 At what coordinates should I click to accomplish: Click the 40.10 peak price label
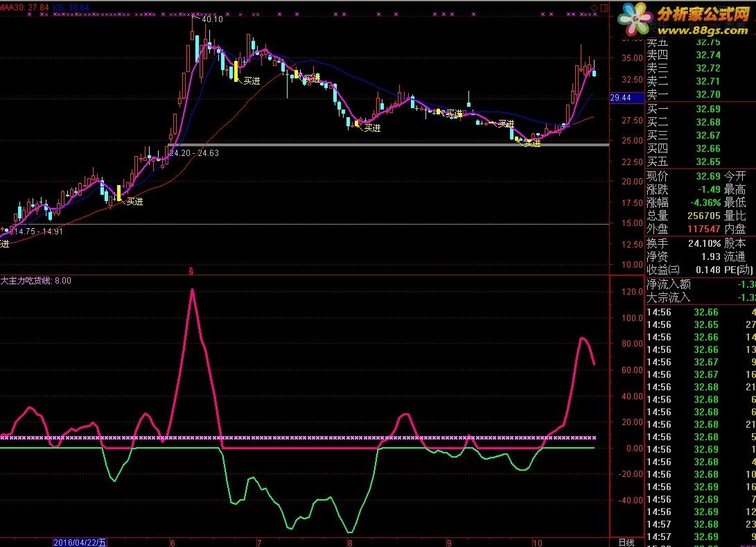(x=212, y=19)
